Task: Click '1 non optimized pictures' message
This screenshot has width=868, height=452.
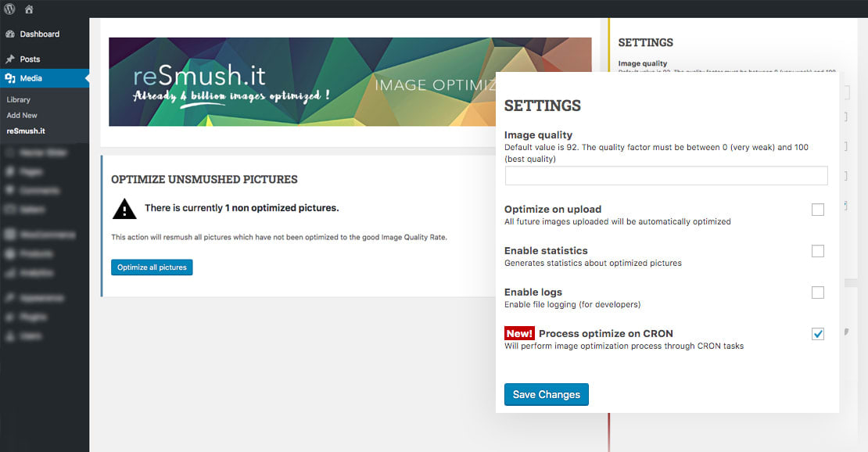Action: 242,208
